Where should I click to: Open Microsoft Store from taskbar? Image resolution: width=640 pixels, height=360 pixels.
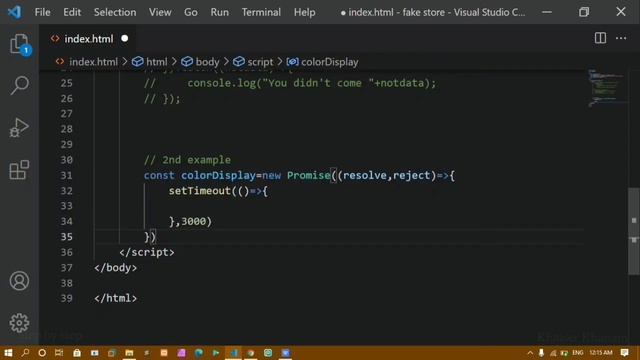(77, 353)
